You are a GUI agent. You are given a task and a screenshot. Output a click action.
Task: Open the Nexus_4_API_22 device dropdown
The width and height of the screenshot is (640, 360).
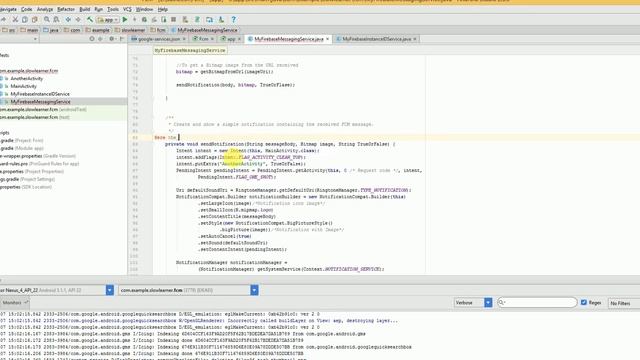(x=110, y=290)
